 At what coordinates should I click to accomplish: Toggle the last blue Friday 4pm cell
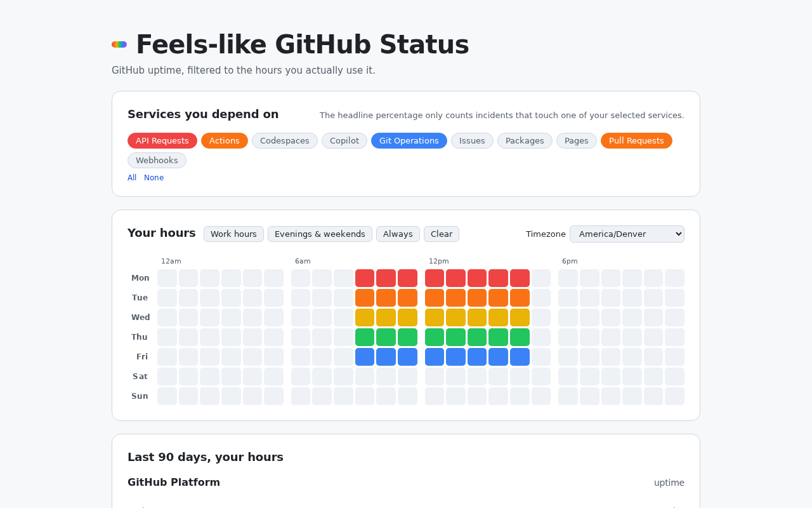click(520, 357)
